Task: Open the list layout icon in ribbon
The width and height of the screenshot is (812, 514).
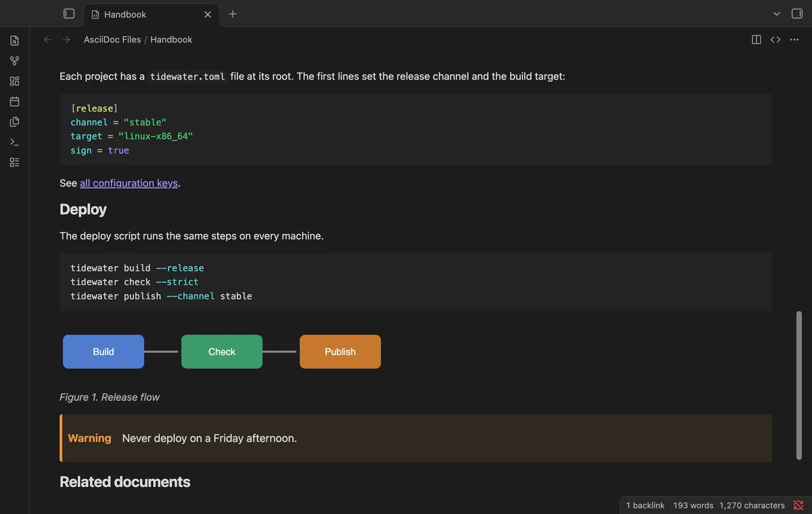Action: coord(14,162)
